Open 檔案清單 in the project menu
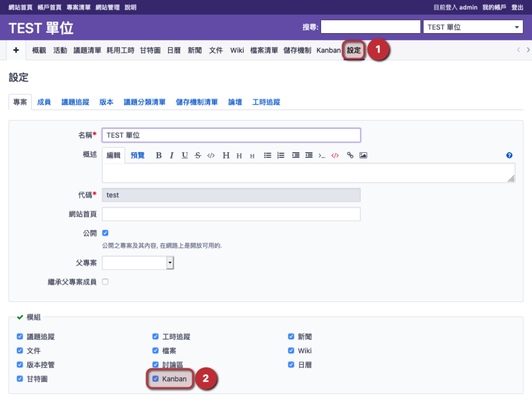532x400 pixels. tap(264, 50)
